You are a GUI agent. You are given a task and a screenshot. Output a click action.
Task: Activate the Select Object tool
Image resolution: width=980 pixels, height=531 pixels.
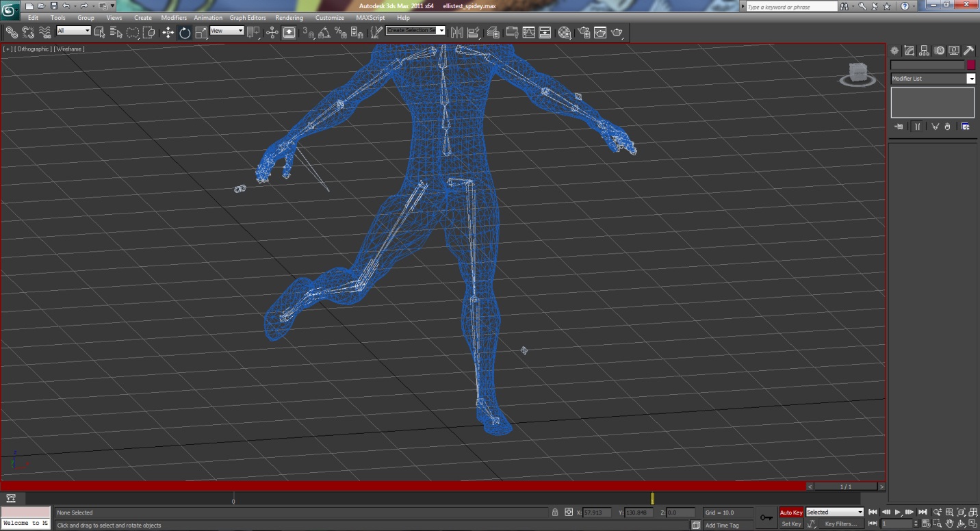click(100, 32)
